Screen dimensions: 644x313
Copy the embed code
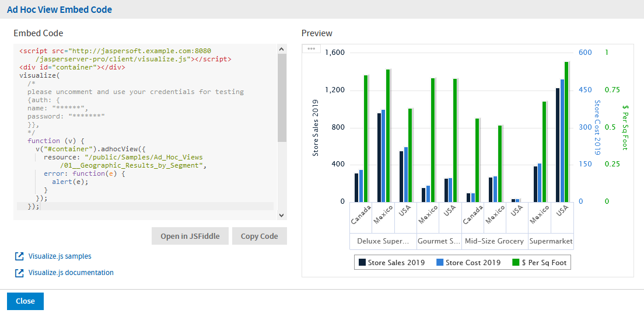pos(259,236)
